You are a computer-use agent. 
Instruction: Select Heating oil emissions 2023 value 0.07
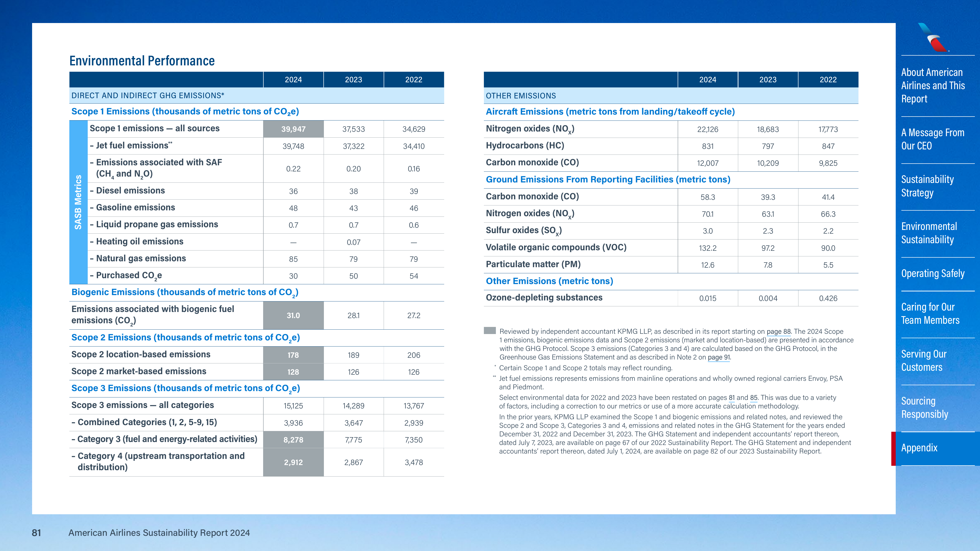tap(354, 242)
